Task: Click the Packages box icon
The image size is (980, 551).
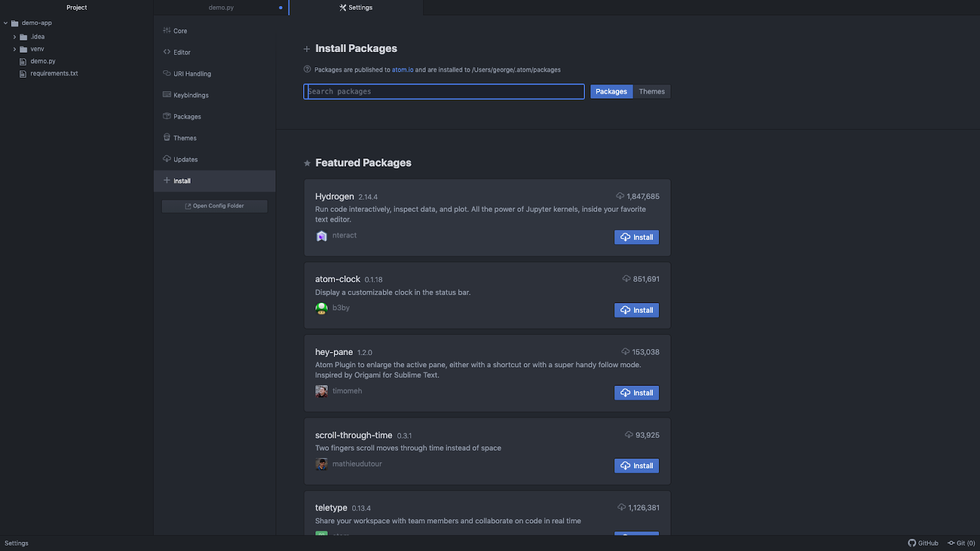Action: pyautogui.click(x=167, y=116)
